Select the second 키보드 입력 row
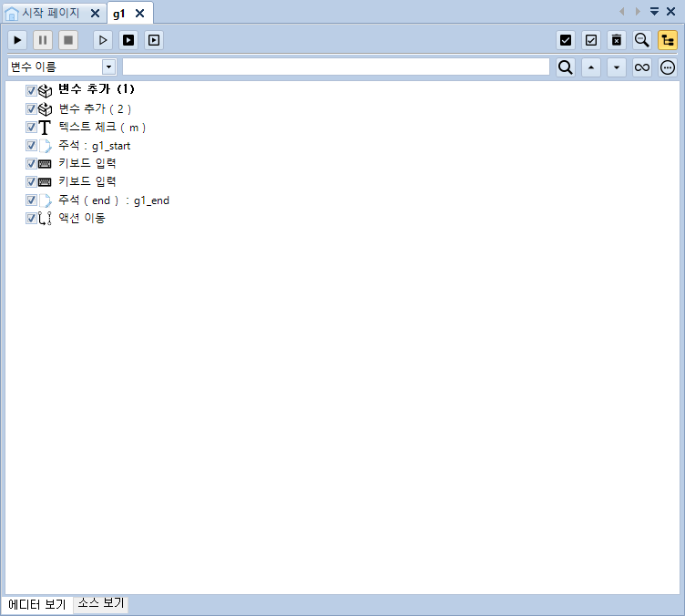Viewport: 685px width, 616px height. (x=87, y=181)
